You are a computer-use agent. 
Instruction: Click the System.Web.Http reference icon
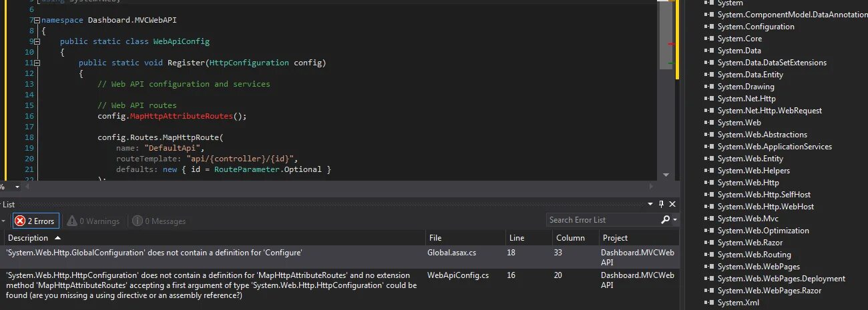(709, 183)
